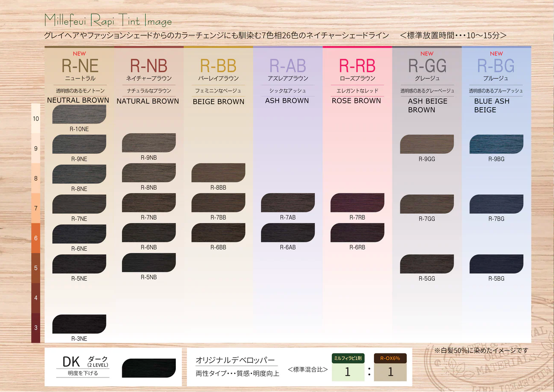Select the R-3NE darkest neutral swatch

79,324
